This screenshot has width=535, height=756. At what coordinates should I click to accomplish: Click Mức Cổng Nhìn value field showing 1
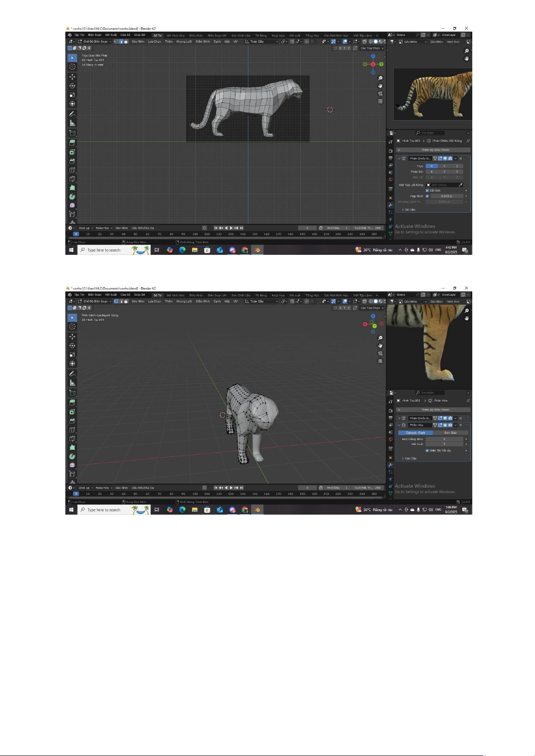tap(444, 439)
